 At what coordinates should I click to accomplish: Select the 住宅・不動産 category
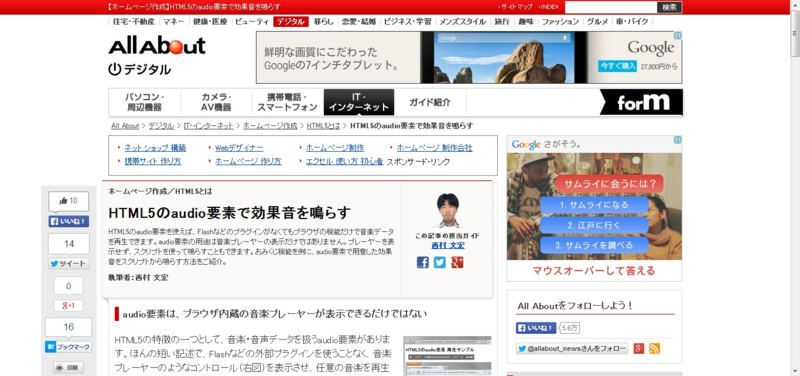tap(134, 21)
